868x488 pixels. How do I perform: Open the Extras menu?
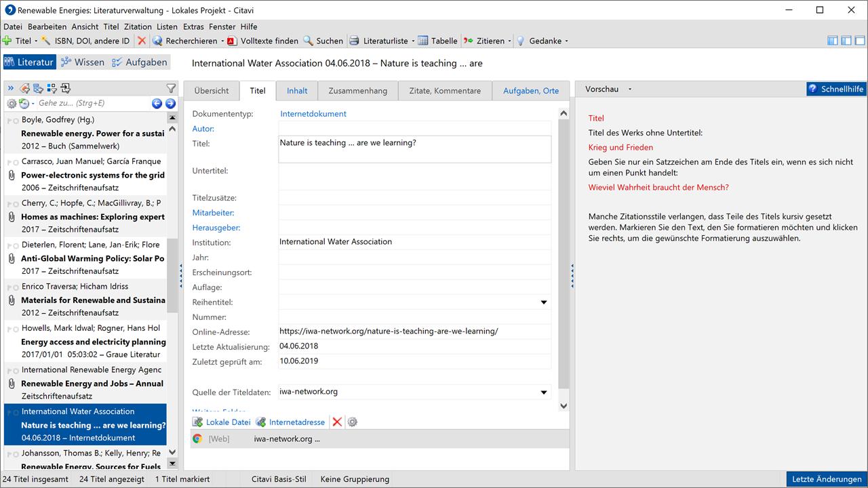tap(193, 26)
